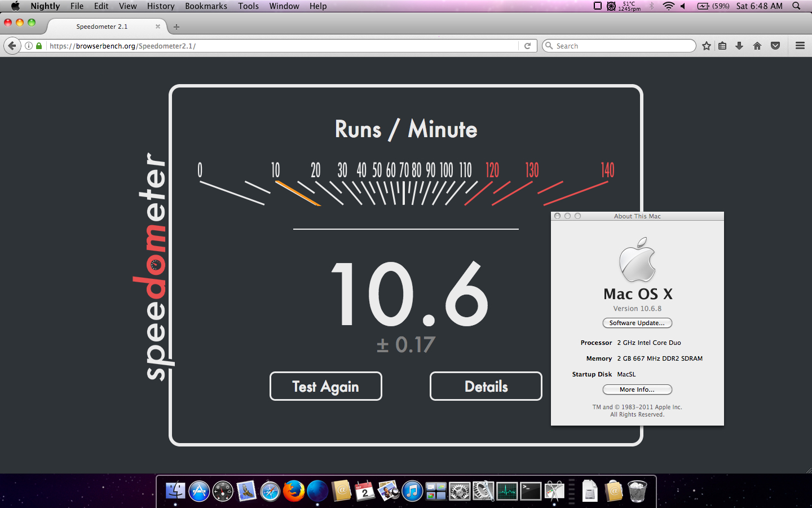812x508 pixels.
Task: Show bookmarks list from the toolbar
Action: tap(722, 46)
